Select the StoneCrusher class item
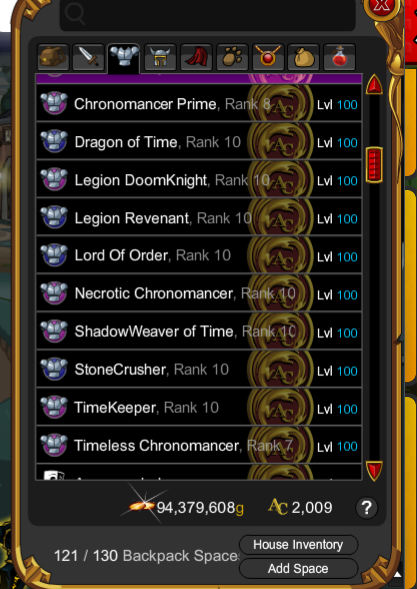This screenshot has height=589, width=417. tap(199, 370)
